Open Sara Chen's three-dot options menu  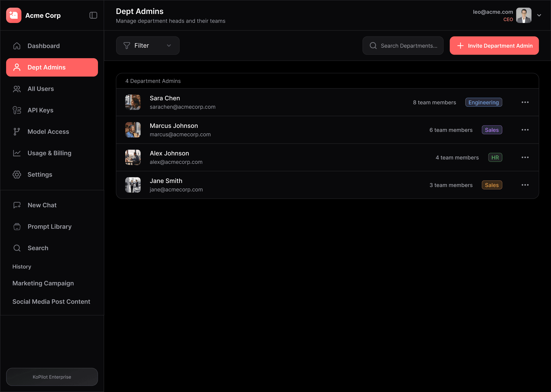click(x=525, y=102)
